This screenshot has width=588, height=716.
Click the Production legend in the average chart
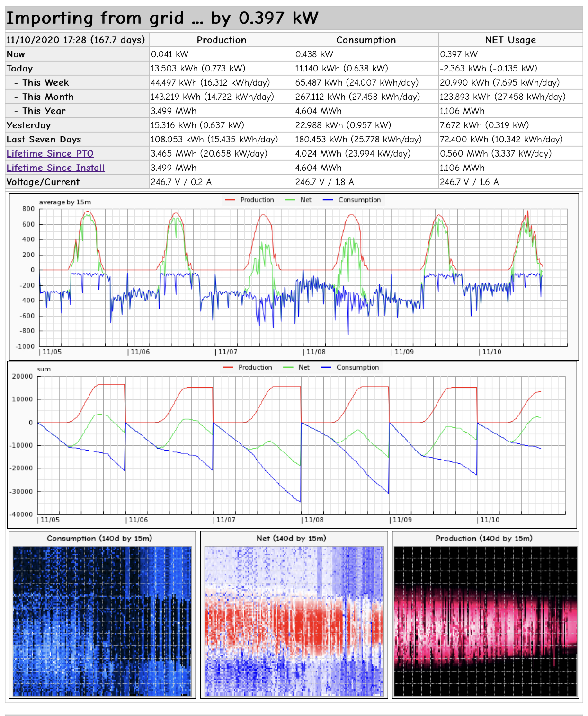tap(250, 200)
